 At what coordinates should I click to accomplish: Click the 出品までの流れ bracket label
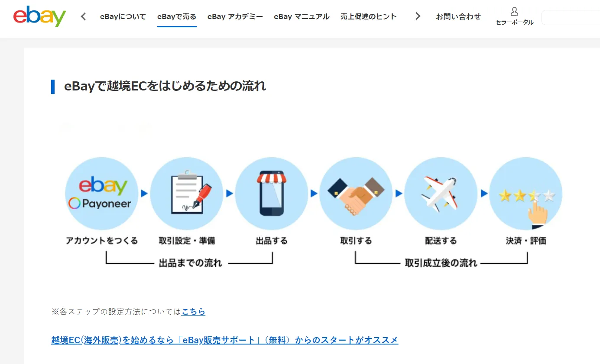click(191, 263)
